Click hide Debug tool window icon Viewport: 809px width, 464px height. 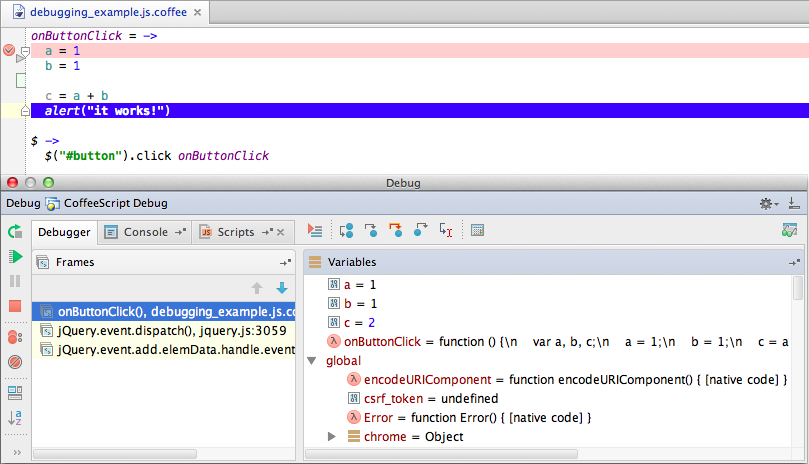point(794,204)
